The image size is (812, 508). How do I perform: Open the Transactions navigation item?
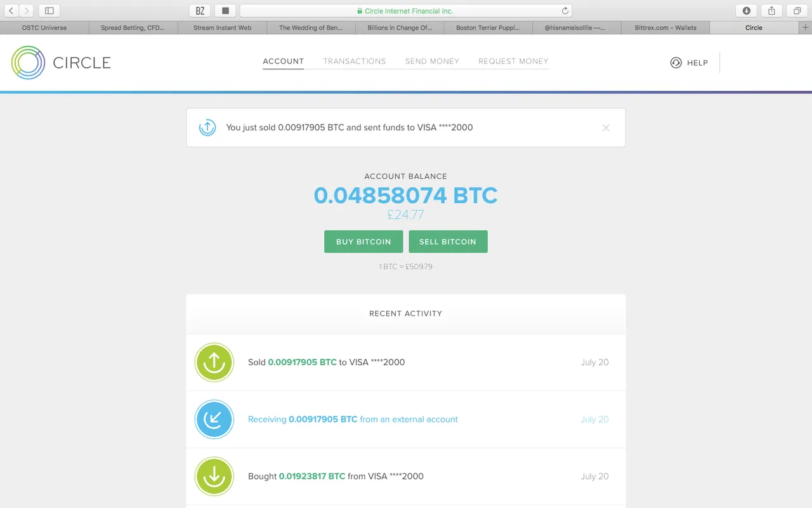[355, 62]
